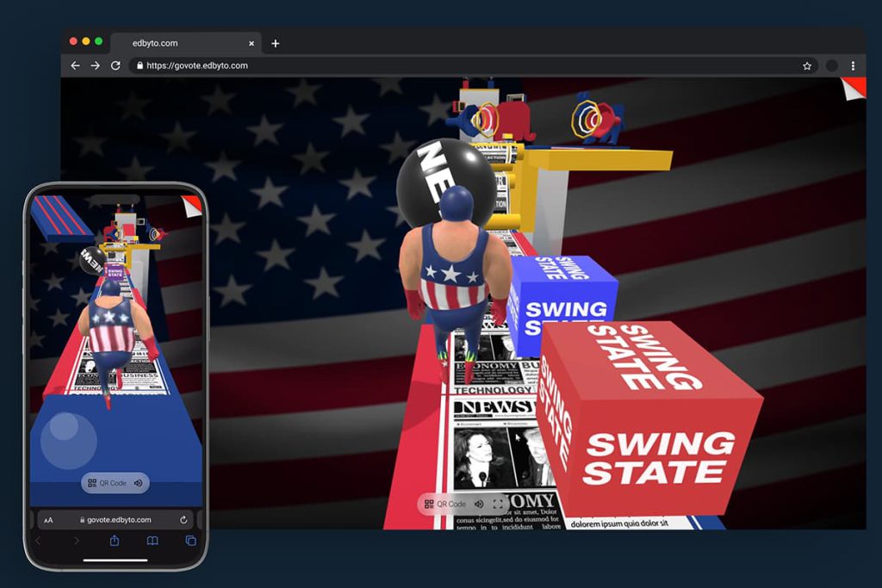Enter fullscreen using the expand icon

click(498, 504)
